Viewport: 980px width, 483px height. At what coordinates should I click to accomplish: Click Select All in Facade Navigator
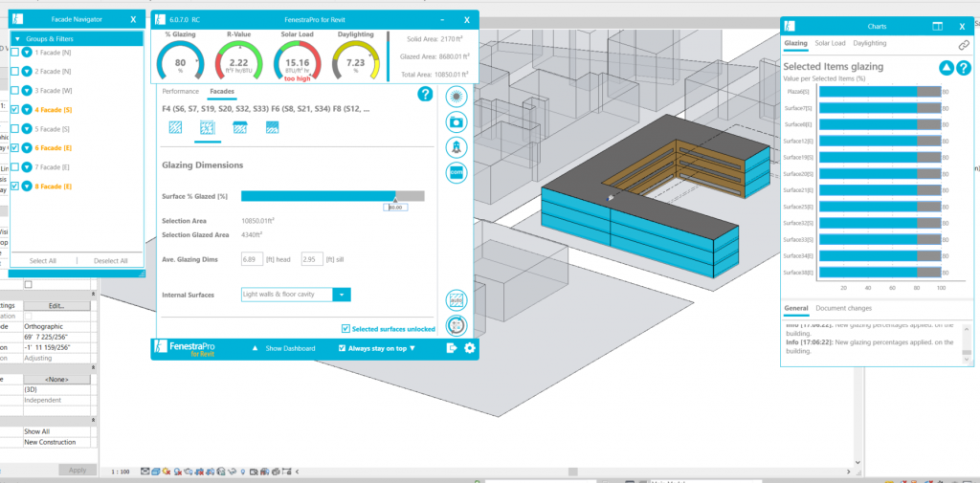[43, 260]
